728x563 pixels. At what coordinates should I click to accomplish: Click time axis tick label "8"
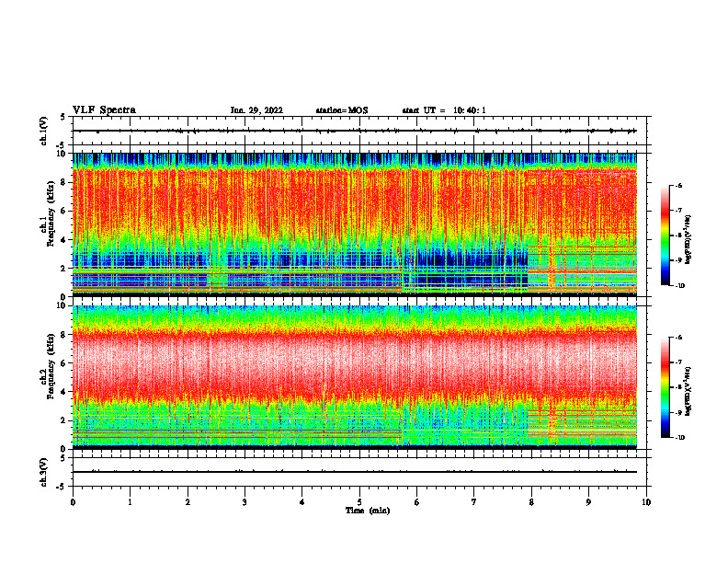tap(531, 502)
